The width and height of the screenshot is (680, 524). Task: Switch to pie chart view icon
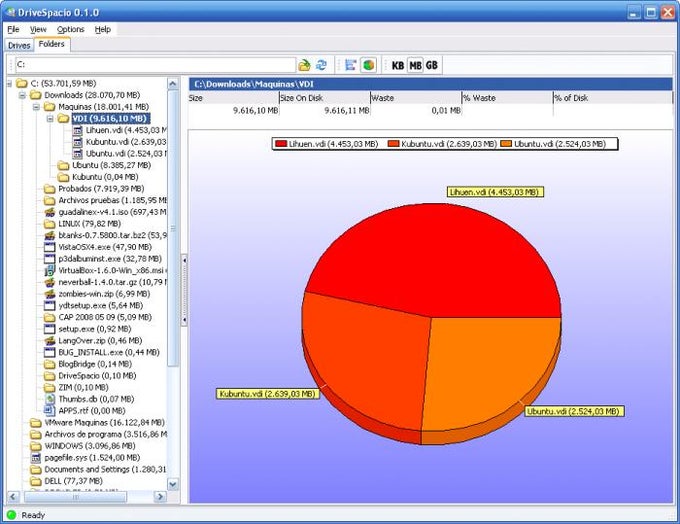[368, 65]
